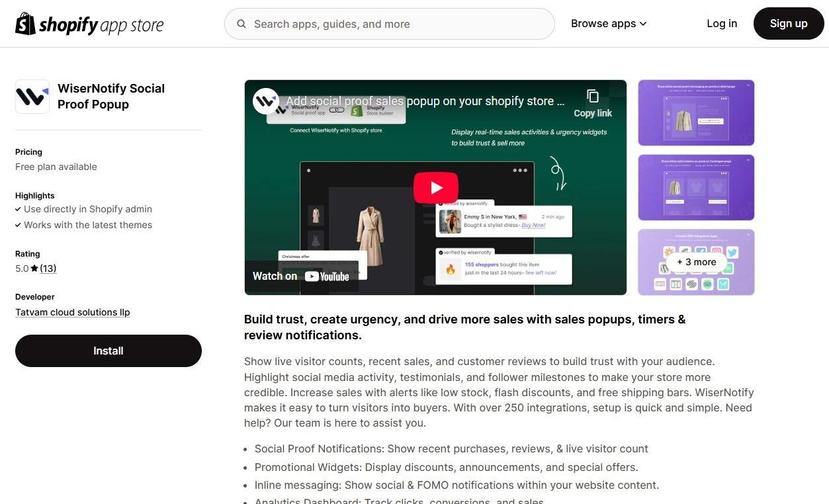This screenshot has height=504, width=829.
Task: Open developer Tatvam cloud solutions llp link
Action: (73, 312)
